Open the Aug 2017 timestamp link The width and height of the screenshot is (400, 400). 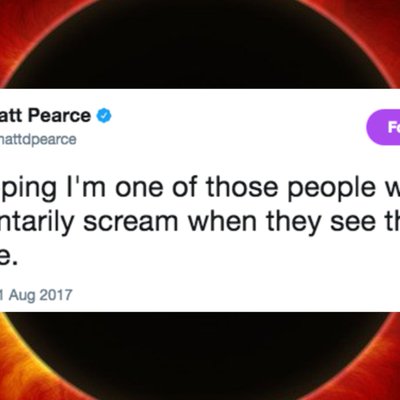click(36, 295)
